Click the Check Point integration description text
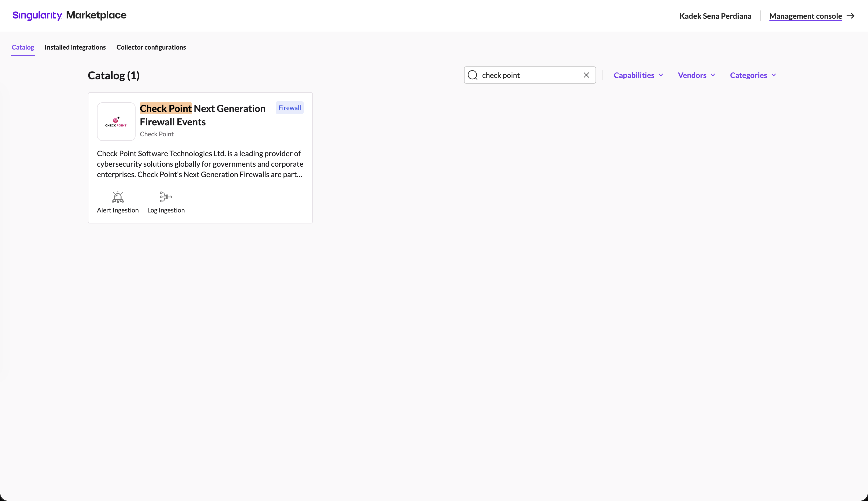This screenshot has width=868, height=501. click(200, 164)
